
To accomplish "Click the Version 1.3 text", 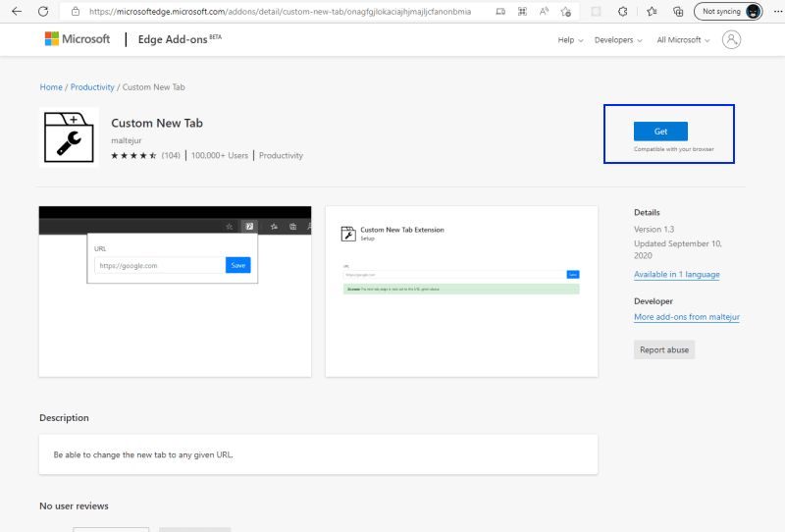I will [654, 230].
